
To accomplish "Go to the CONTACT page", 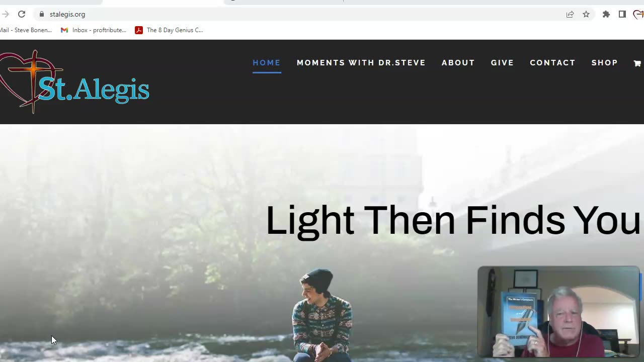I will pyautogui.click(x=552, y=63).
